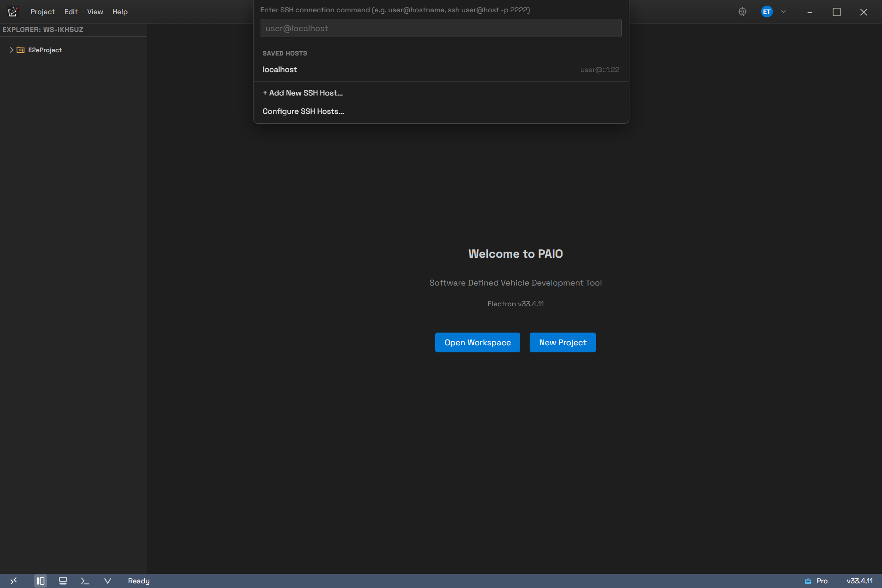
Task: Click the Open Workspace button
Action: click(x=477, y=342)
